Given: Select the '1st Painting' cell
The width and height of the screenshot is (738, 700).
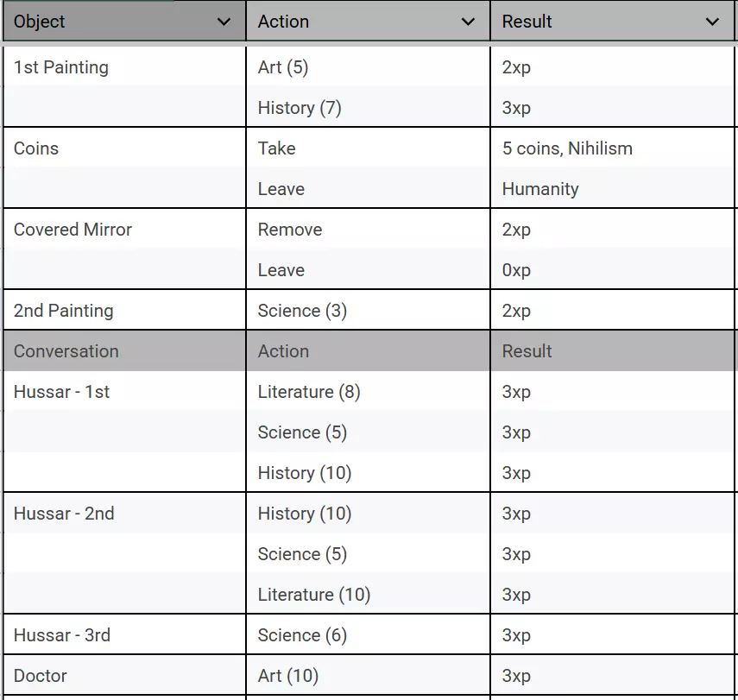Looking at the screenshot, I should pos(61,67).
